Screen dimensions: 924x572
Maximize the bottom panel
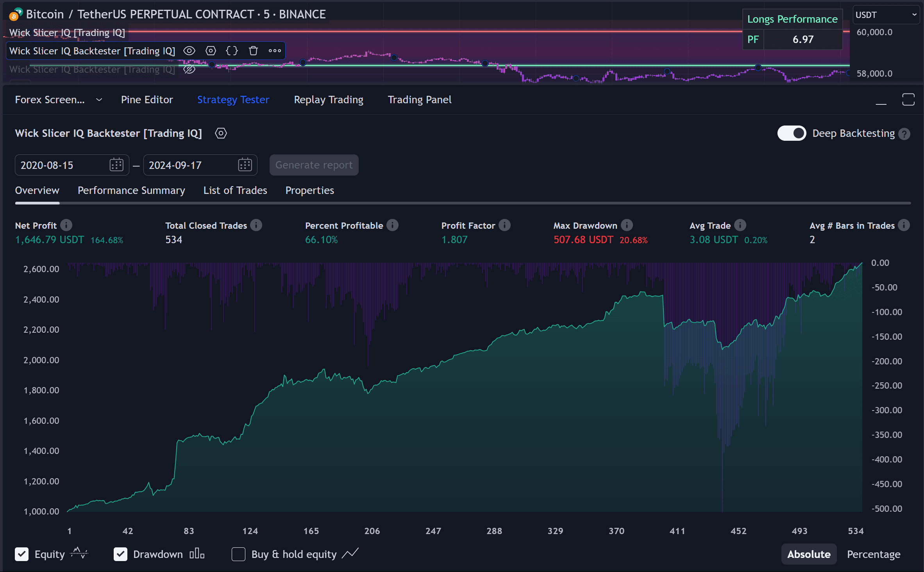tap(908, 100)
